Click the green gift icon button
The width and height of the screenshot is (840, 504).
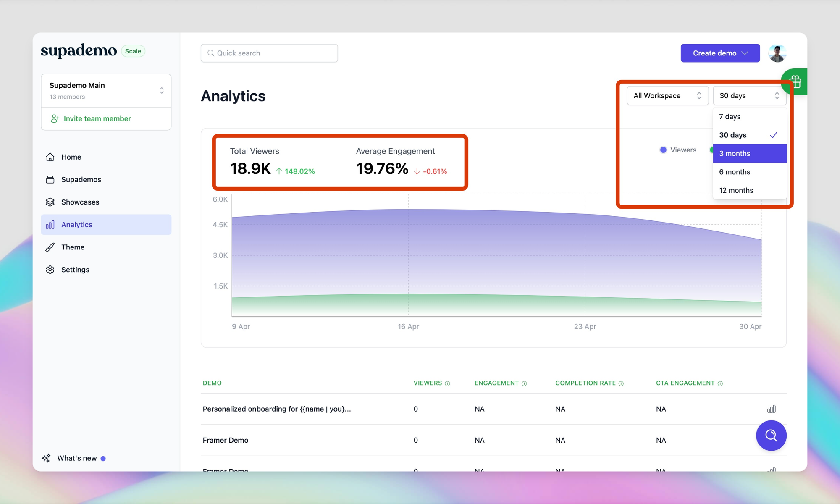pos(795,81)
